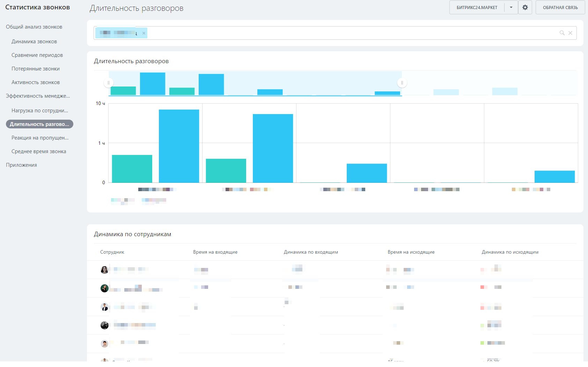
Task: Open Приложения in the sidebar
Action: pyautogui.click(x=21, y=165)
